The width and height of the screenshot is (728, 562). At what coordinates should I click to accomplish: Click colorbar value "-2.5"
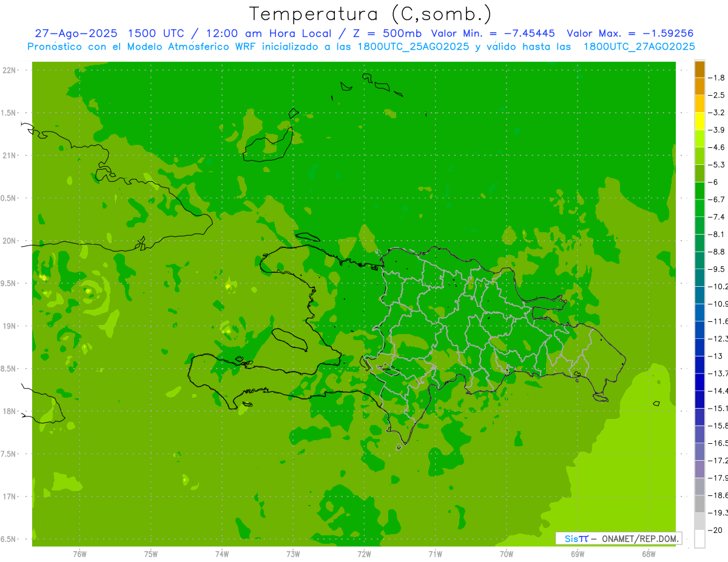[716, 95]
